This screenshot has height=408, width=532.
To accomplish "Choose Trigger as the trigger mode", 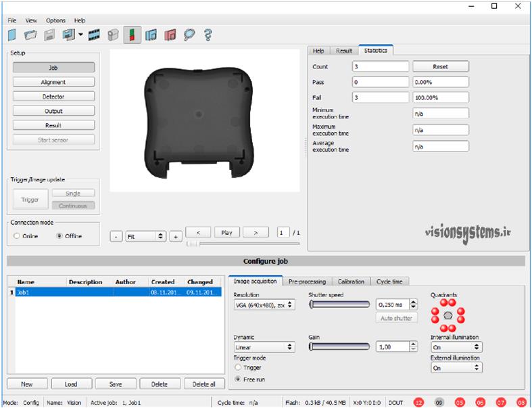I will 237,367.
